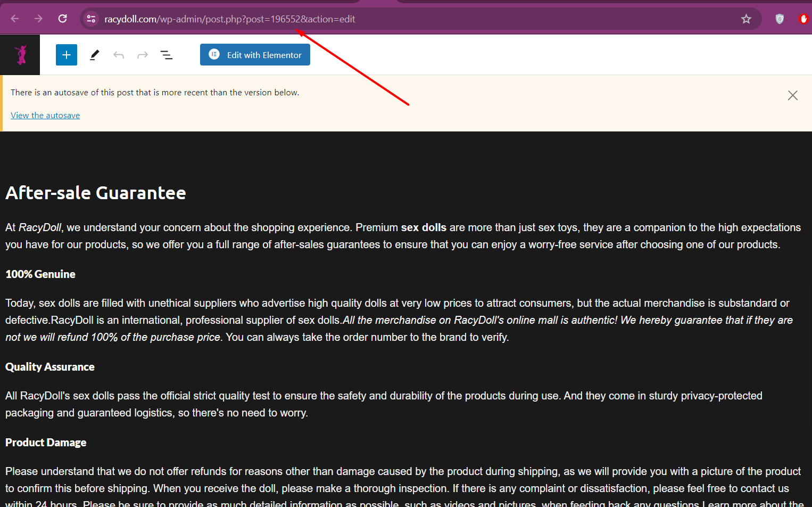Dismiss the autosave notice
Screen dimensions: 812x507
pyautogui.click(x=792, y=95)
